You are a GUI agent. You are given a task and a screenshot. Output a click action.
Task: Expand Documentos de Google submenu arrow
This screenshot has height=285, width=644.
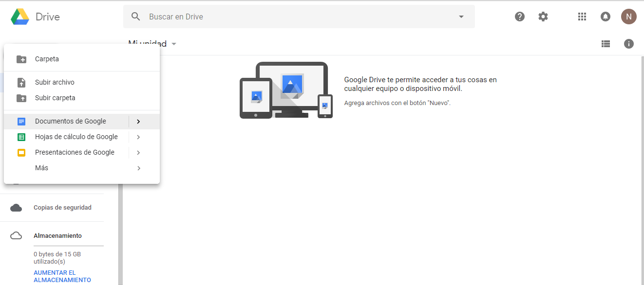pyautogui.click(x=139, y=121)
